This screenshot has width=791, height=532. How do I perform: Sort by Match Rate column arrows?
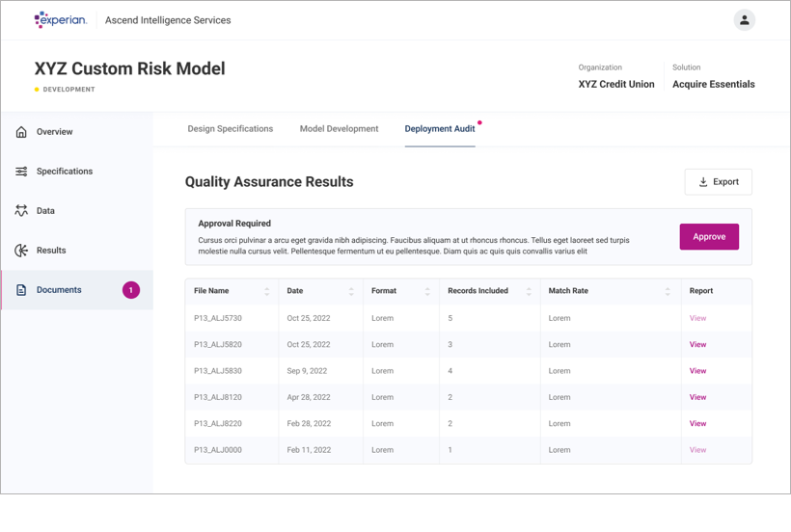point(668,291)
